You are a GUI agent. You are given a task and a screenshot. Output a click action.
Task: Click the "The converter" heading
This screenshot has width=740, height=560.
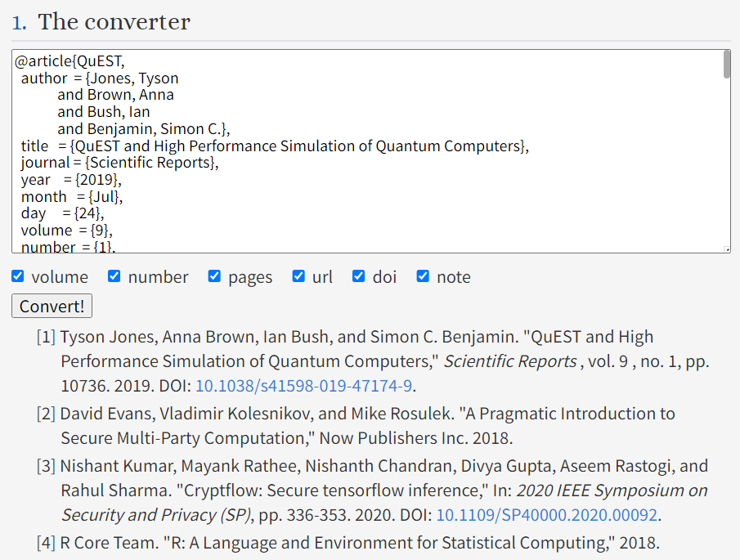(x=114, y=22)
